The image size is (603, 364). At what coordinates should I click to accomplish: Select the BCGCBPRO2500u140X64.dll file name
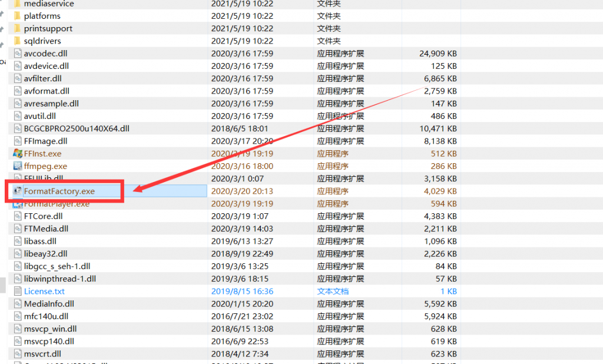coord(77,128)
